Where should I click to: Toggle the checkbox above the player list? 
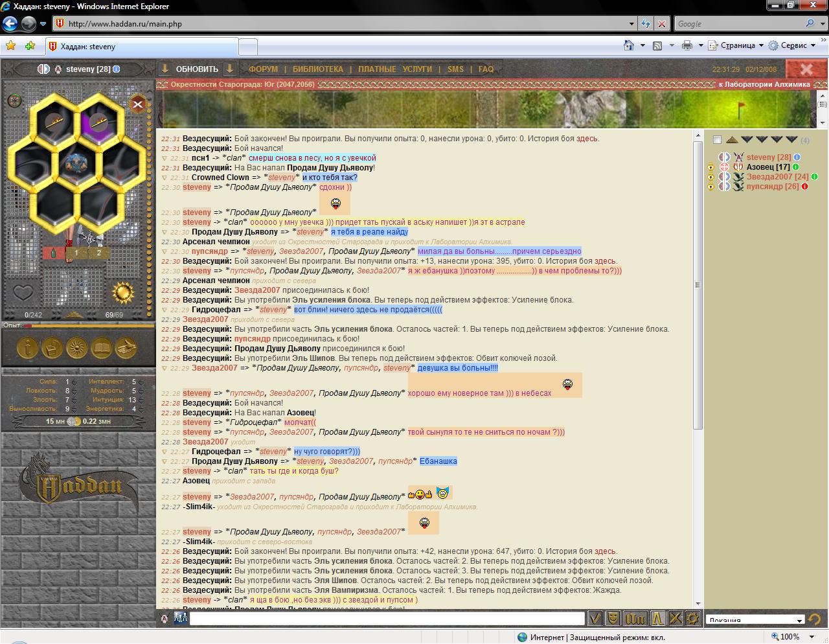pos(717,140)
